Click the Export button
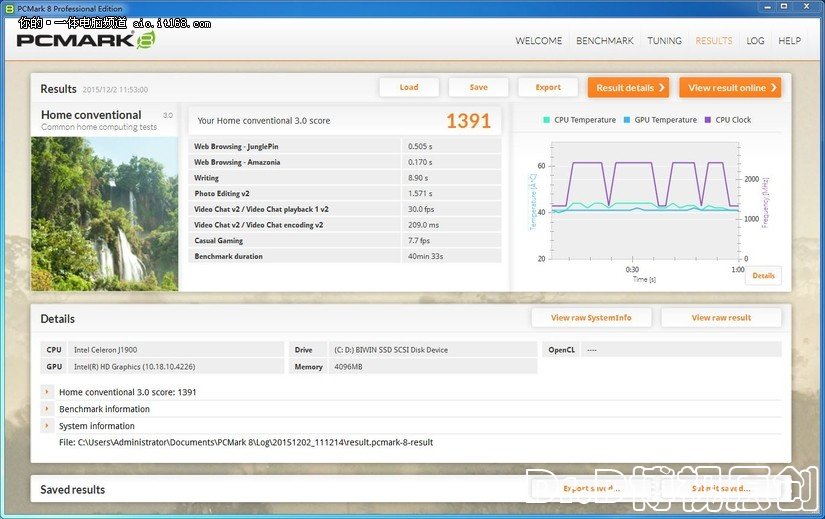This screenshot has height=519, width=825. coord(548,87)
